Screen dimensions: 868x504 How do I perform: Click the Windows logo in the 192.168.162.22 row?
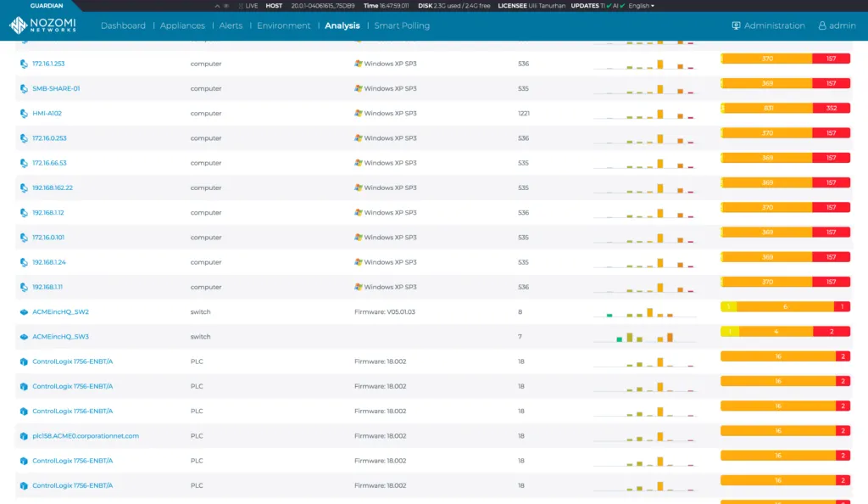point(359,188)
